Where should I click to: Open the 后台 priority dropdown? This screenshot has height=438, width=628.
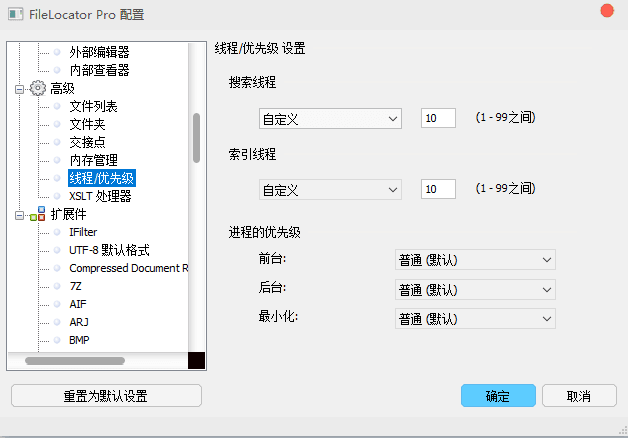[475, 290]
